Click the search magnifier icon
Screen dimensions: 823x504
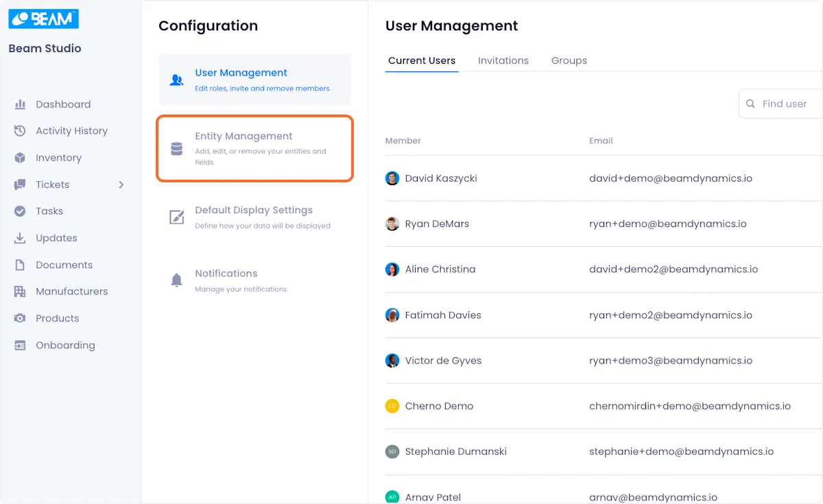750,104
